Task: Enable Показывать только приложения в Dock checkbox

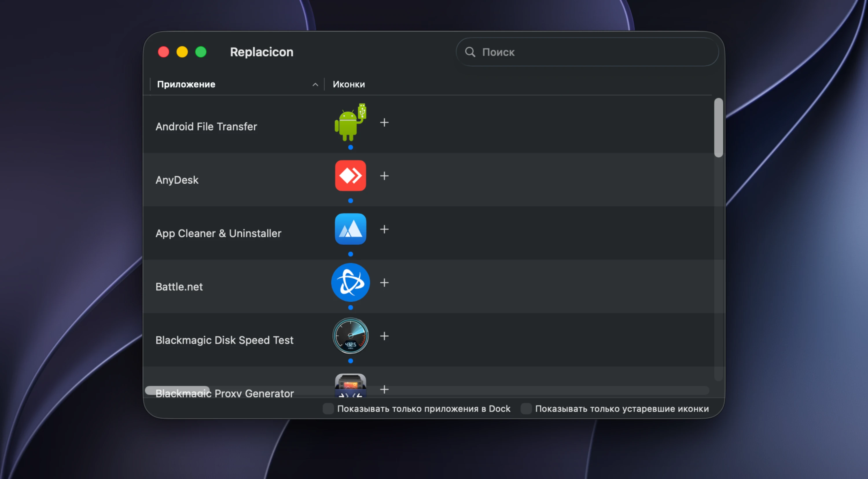Action: pos(328,408)
